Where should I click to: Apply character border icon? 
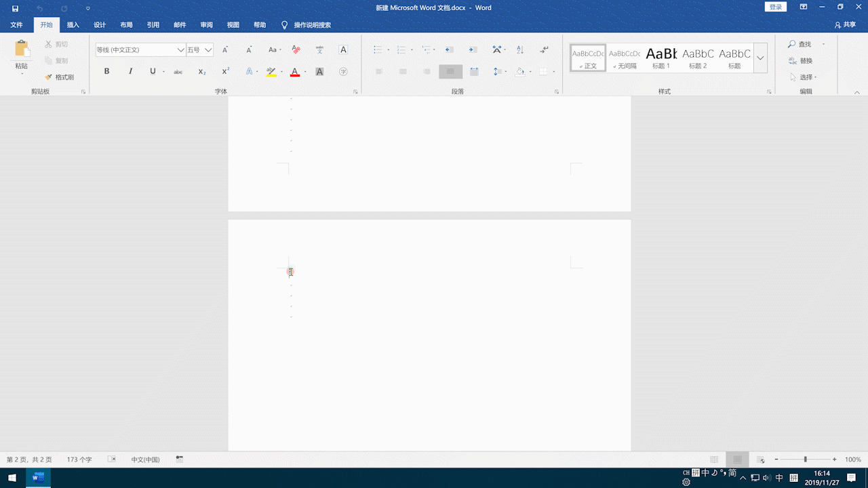343,49
